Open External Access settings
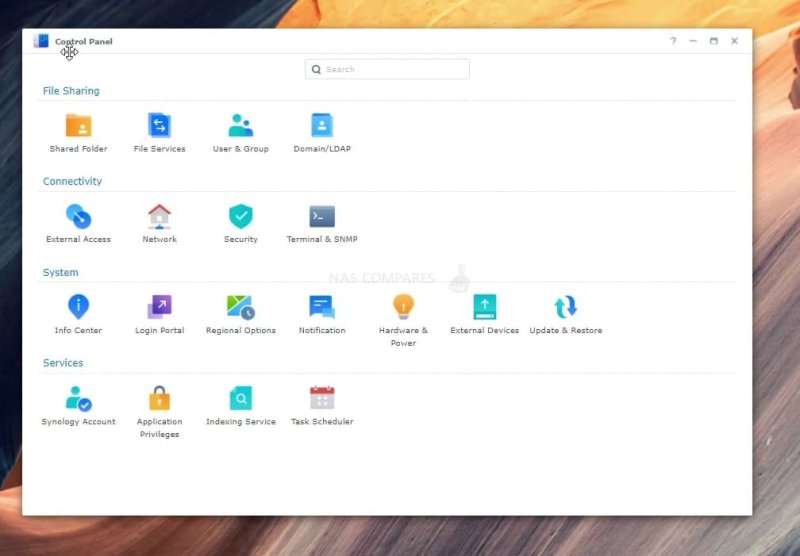The image size is (800, 556). coord(78,216)
